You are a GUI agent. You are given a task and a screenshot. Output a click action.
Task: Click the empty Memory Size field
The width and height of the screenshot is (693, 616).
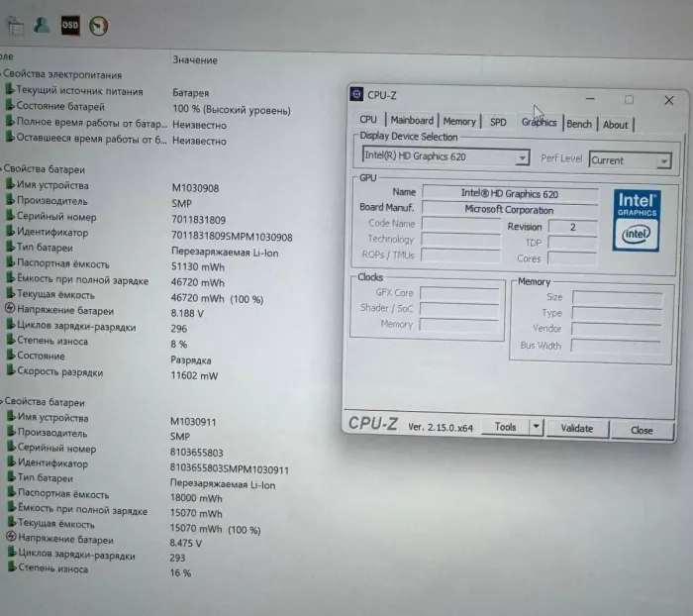point(618,298)
